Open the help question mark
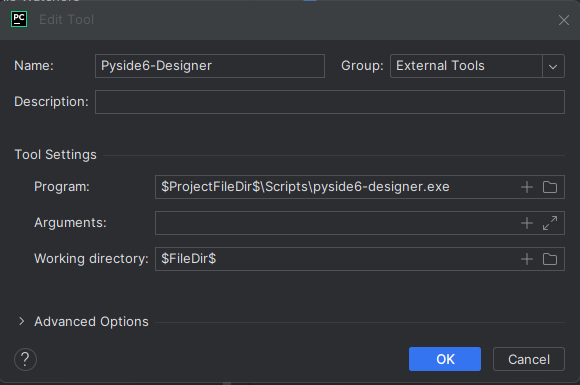This screenshot has width=580, height=385. pyautogui.click(x=25, y=359)
